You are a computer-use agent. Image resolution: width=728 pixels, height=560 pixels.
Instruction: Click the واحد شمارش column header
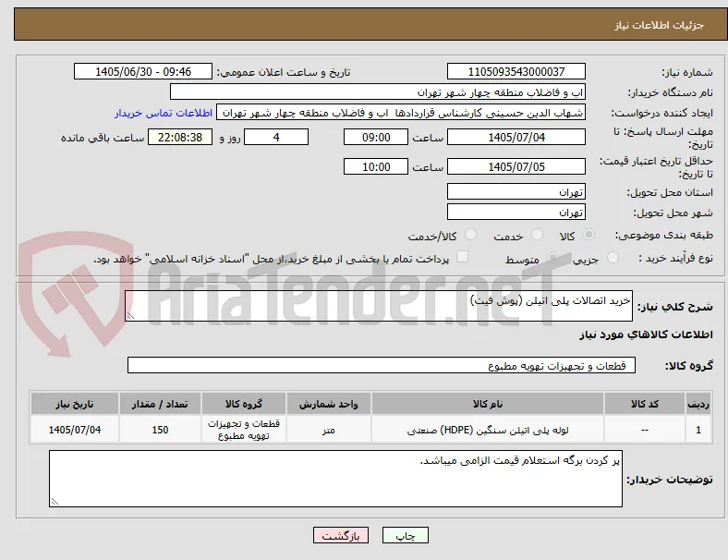tap(328, 404)
